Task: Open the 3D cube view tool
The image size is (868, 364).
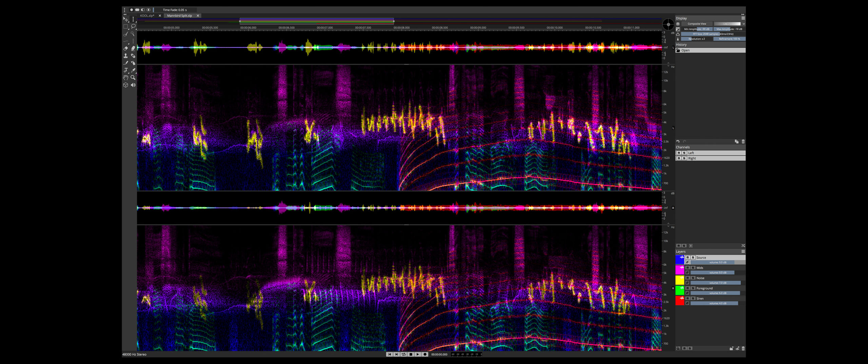Action: click(126, 85)
